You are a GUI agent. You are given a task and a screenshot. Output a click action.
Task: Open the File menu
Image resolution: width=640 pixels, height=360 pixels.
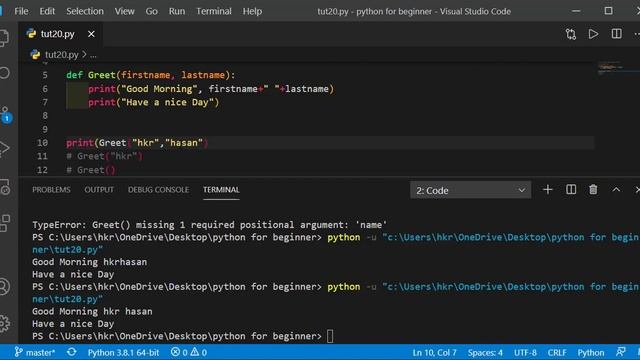coord(21,11)
